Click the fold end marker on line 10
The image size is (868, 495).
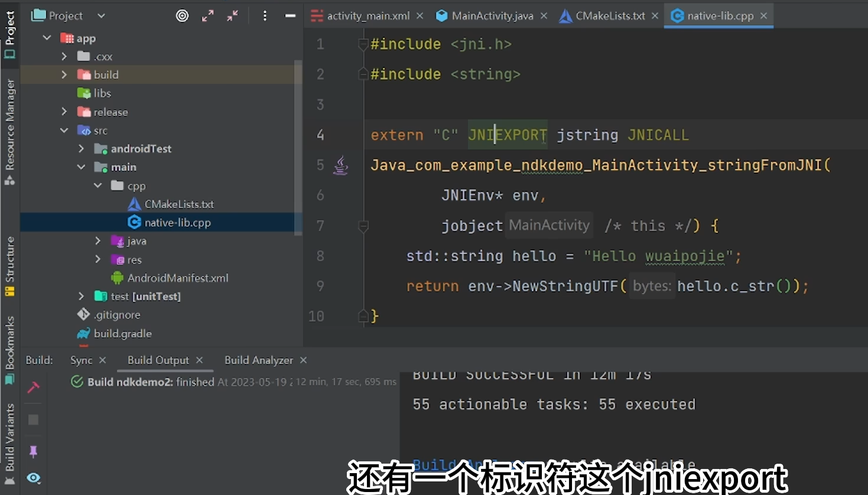(x=363, y=316)
